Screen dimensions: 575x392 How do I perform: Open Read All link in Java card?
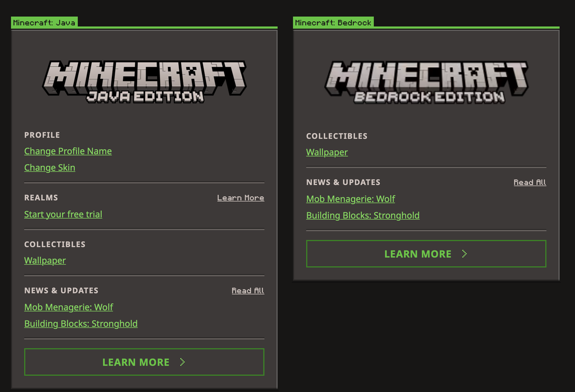248,290
